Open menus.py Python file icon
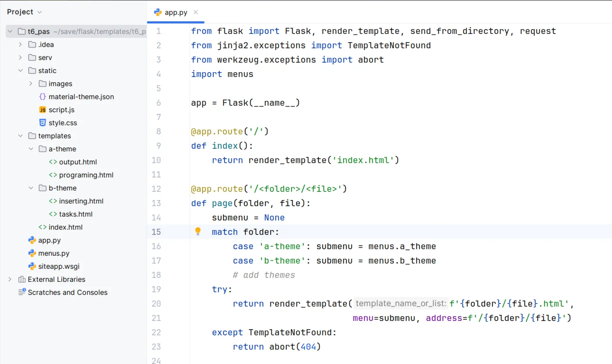The height and width of the screenshot is (364, 612). 32,253
